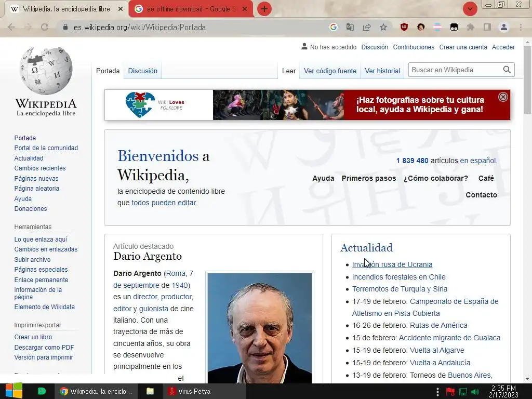The height and width of the screenshot is (399, 532).
Task: Open Cambios recientes in sidebar
Action: (40, 168)
